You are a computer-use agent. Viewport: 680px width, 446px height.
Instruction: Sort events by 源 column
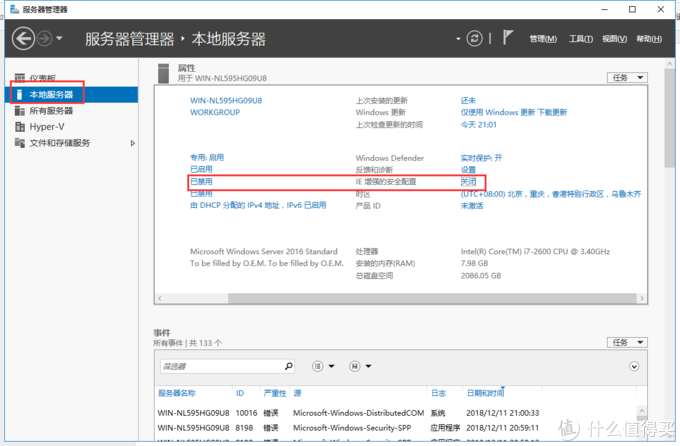[297, 393]
